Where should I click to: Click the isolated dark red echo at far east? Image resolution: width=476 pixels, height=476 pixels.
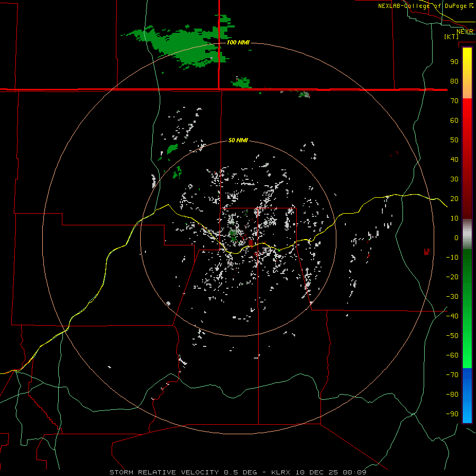pos(426,251)
